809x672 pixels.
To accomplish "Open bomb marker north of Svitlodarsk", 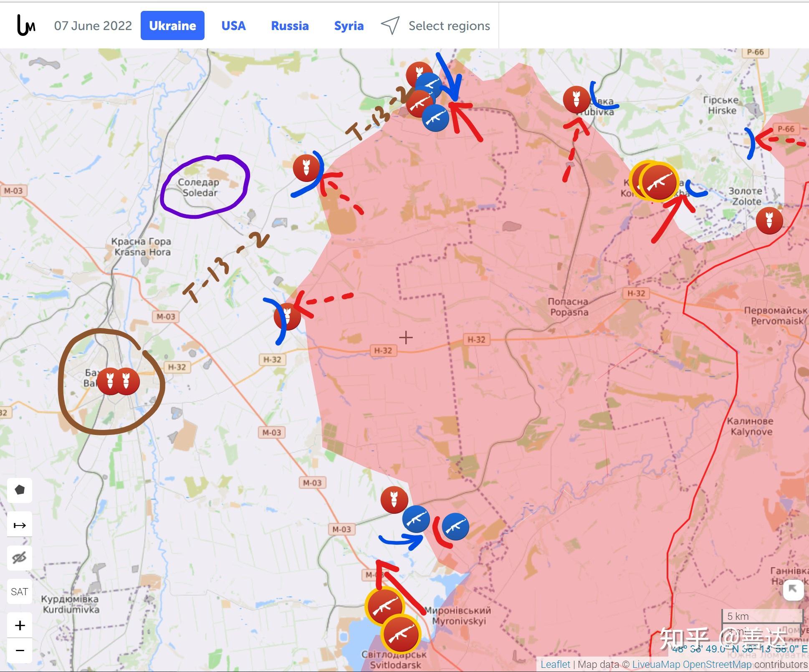I will point(394,500).
